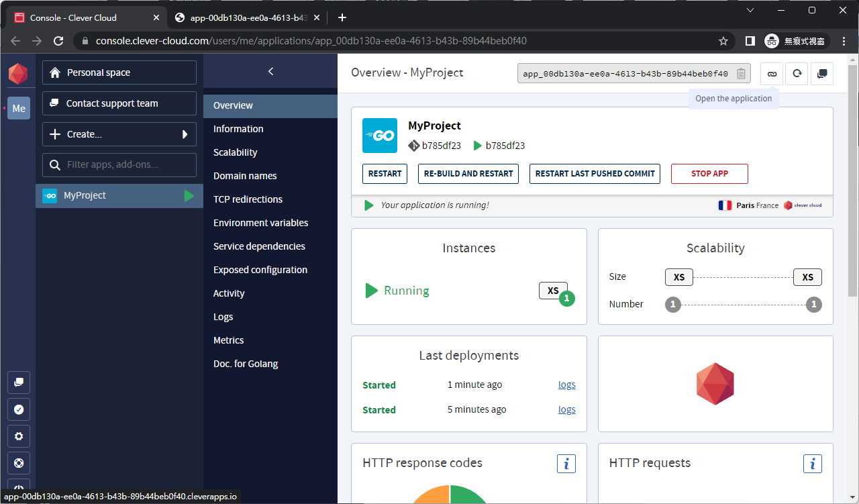This screenshot has width=859, height=504.
Task: Click RE-BUILD AND RESTART
Action: (468, 174)
